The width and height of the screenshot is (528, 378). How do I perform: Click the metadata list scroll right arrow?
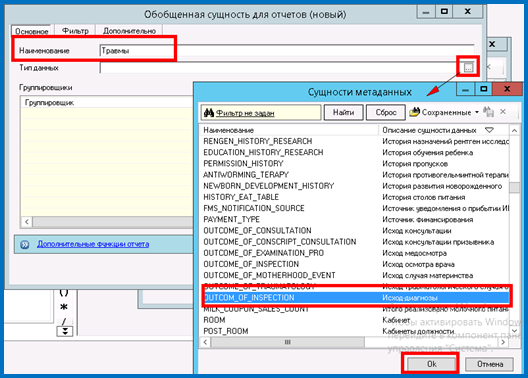pyautogui.click(x=503, y=342)
